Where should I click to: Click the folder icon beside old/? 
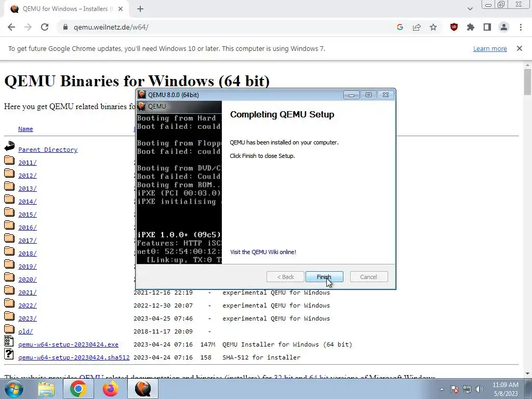(9, 329)
